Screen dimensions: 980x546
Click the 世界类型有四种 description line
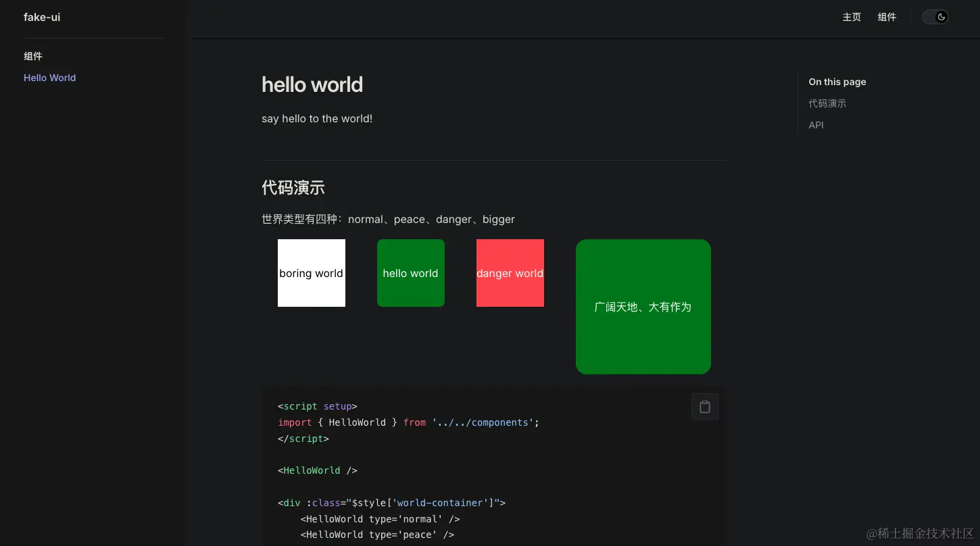point(388,219)
